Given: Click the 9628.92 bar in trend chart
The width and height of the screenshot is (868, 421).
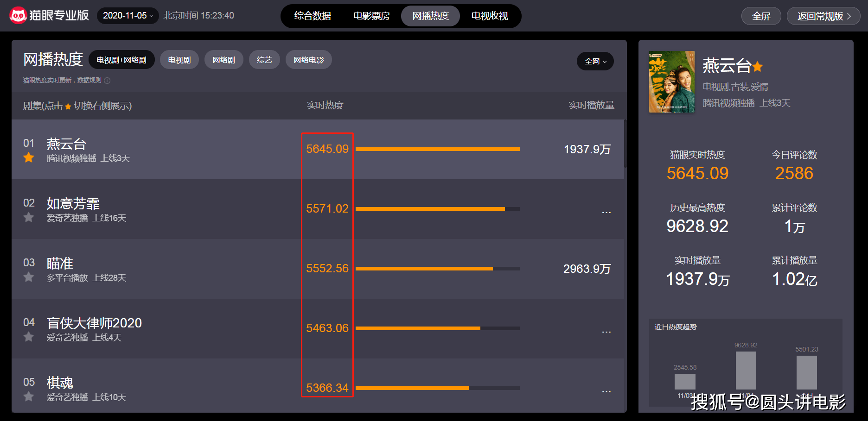Looking at the screenshot, I should [x=746, y=371].
